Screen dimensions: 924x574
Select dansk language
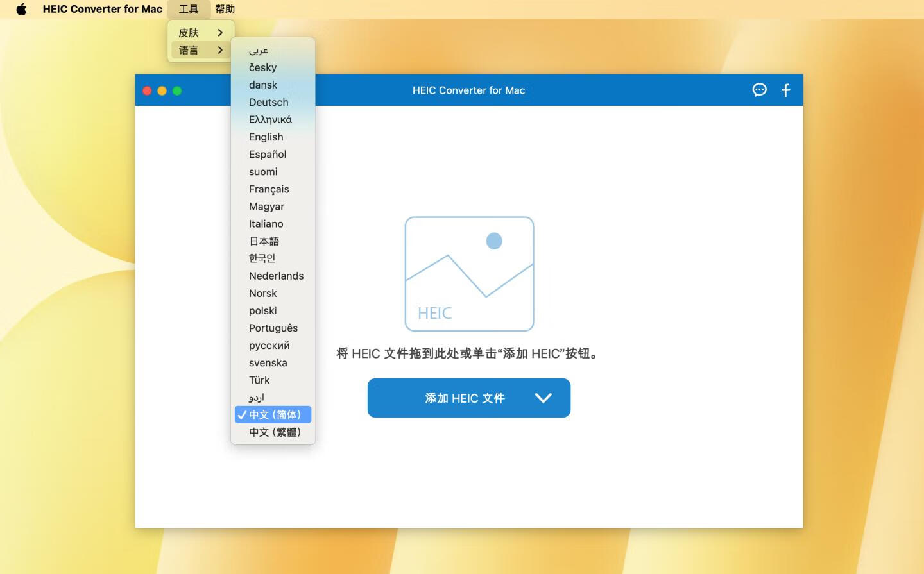click(273, 85)
